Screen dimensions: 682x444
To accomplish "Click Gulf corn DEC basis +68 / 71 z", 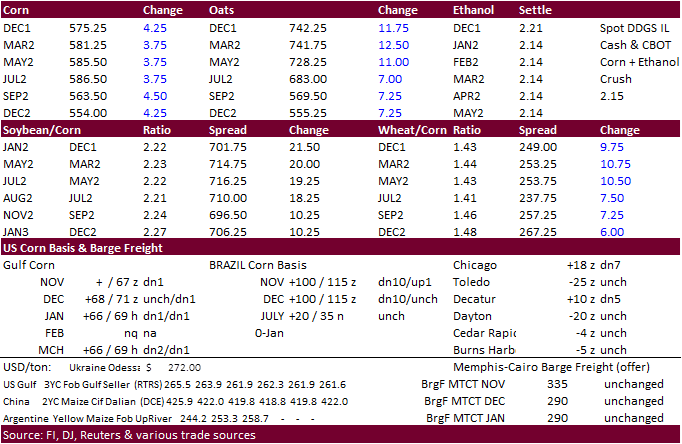I will [111, 299].
